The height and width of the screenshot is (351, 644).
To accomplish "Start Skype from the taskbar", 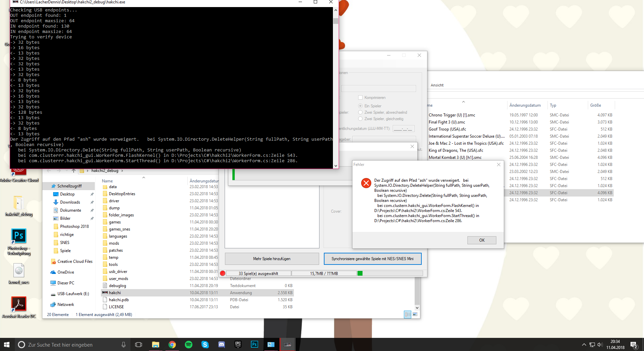I will coord(205,344).
